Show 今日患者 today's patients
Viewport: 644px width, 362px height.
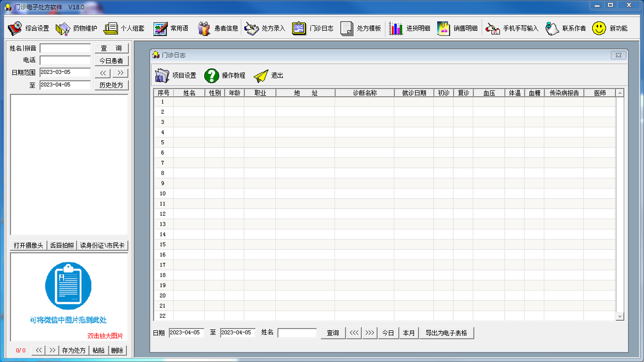tap(111, 60)
